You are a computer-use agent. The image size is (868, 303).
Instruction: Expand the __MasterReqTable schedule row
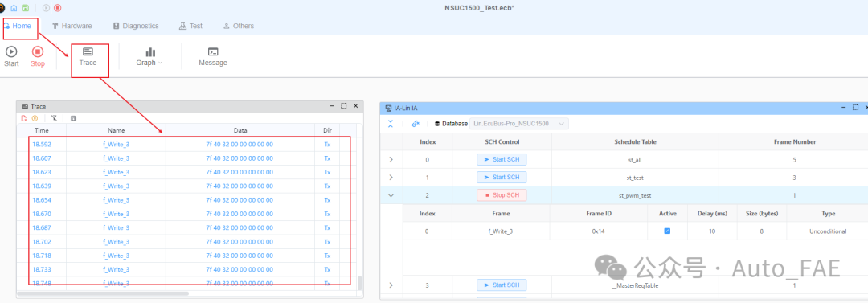391,285
